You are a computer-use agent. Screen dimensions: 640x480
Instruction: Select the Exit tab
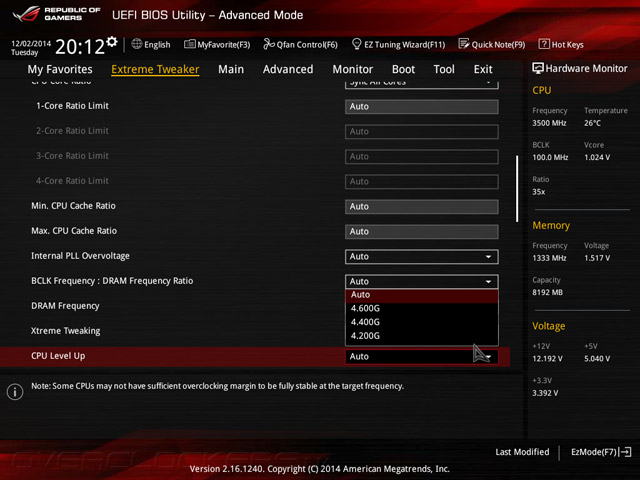483,69
